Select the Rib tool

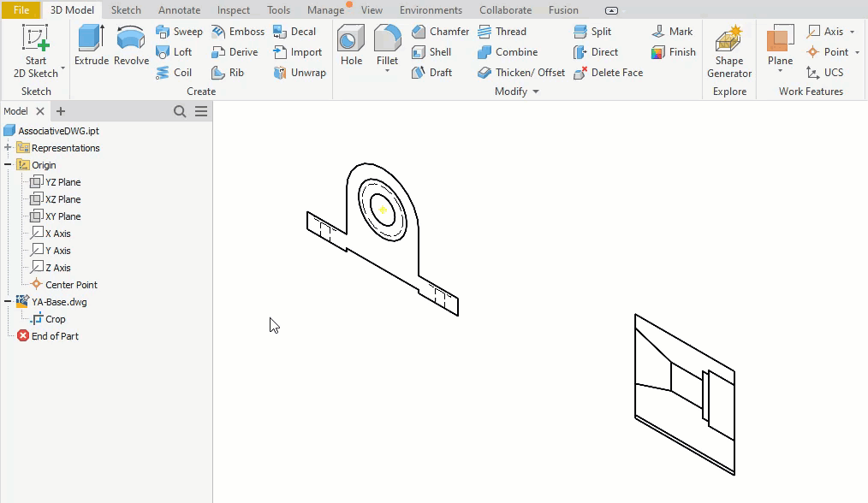(228, 73)
